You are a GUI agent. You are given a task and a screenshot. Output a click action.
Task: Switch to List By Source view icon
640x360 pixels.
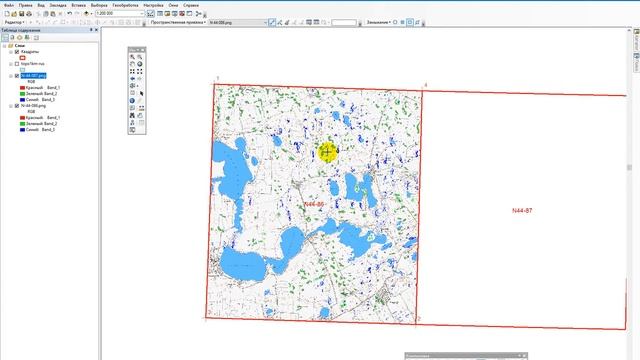click(12, 37)
